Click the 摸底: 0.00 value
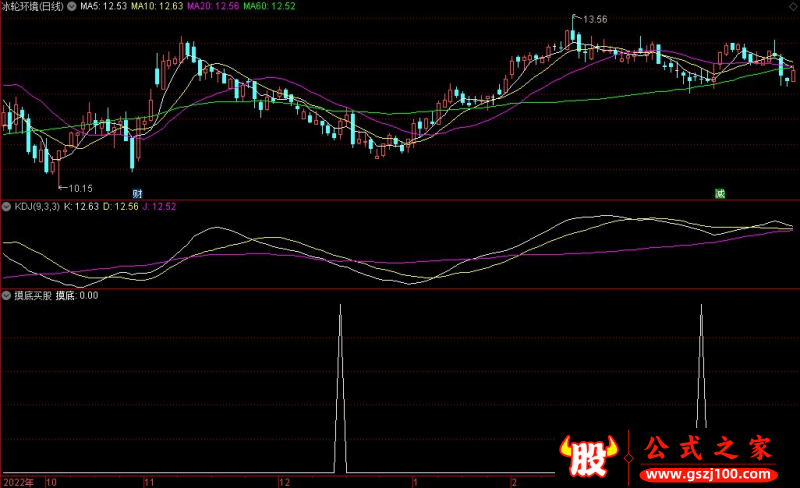The height and width of the screenshot is (488, 800). pyautogui.click(x=77, y=296)
